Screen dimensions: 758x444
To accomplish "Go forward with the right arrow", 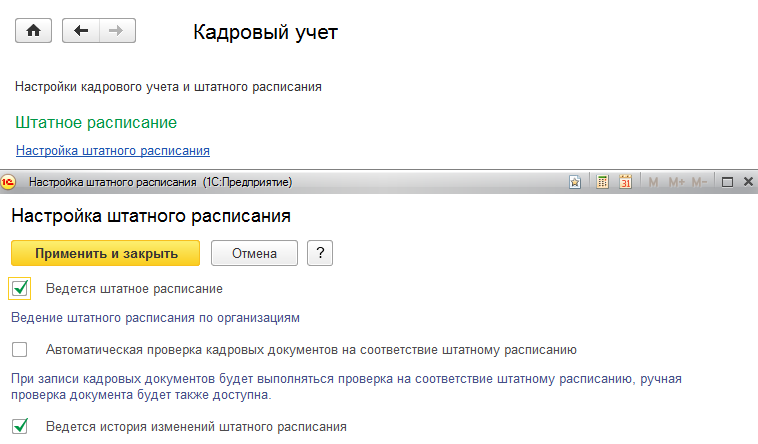I will (117, 31).
